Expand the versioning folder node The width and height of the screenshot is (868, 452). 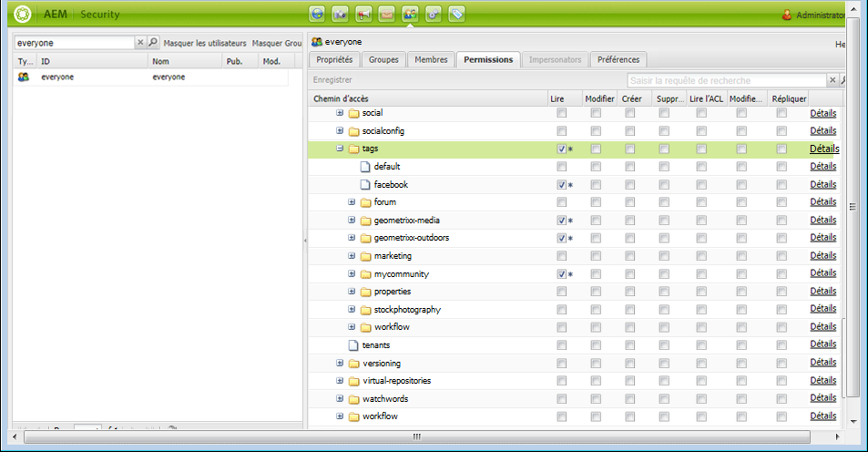(x=340, y=363)
